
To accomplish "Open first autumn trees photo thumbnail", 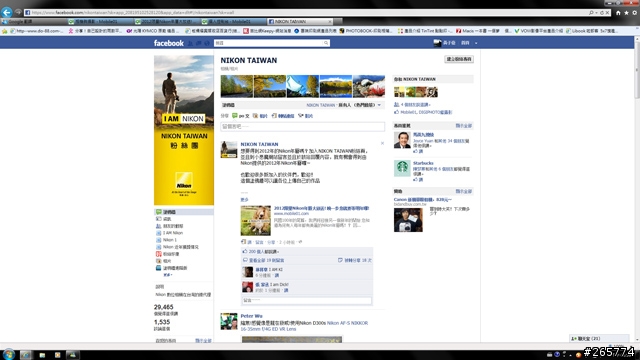I will tap(237, 86).
